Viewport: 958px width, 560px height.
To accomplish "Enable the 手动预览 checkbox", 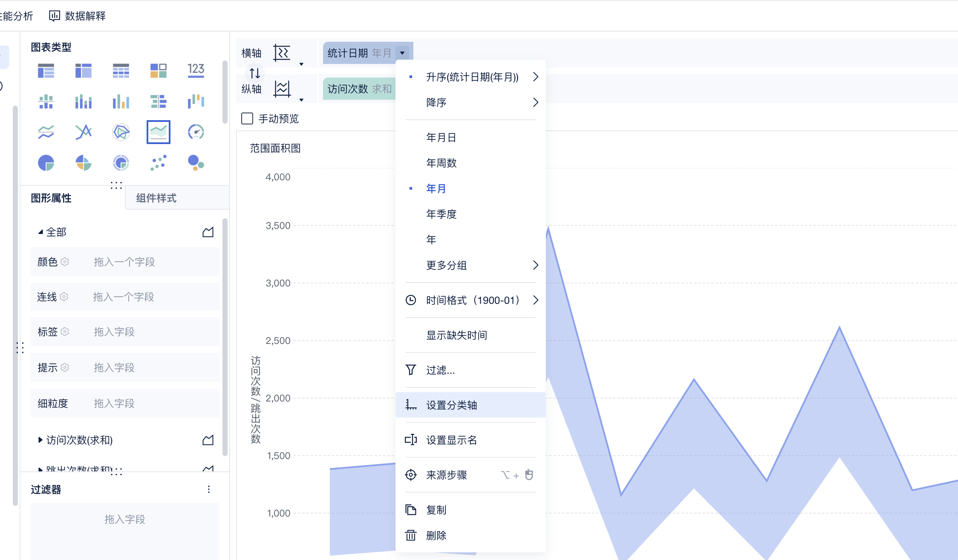I will [x=247, y=118].
